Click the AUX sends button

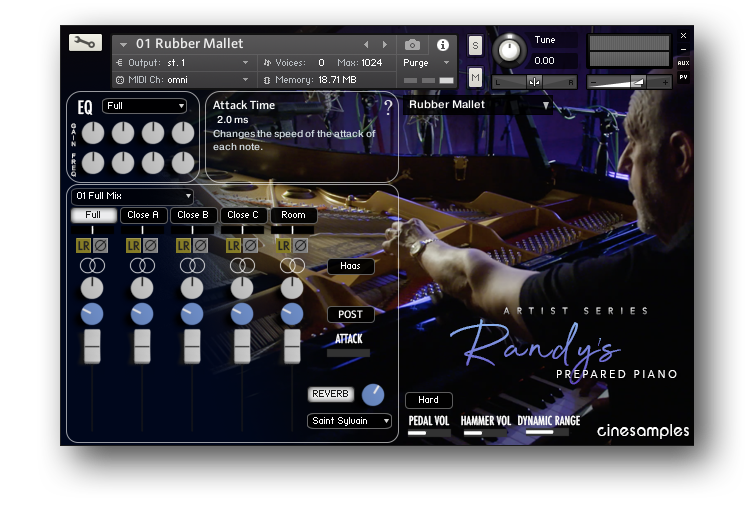click(683, 63)
